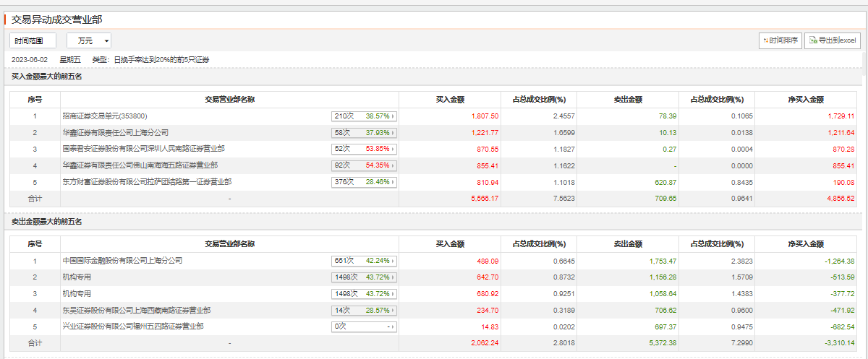This screenshot has width=868, height=359.
Task: Click sell amount 620.87
Action: click(x=666, y=183)
